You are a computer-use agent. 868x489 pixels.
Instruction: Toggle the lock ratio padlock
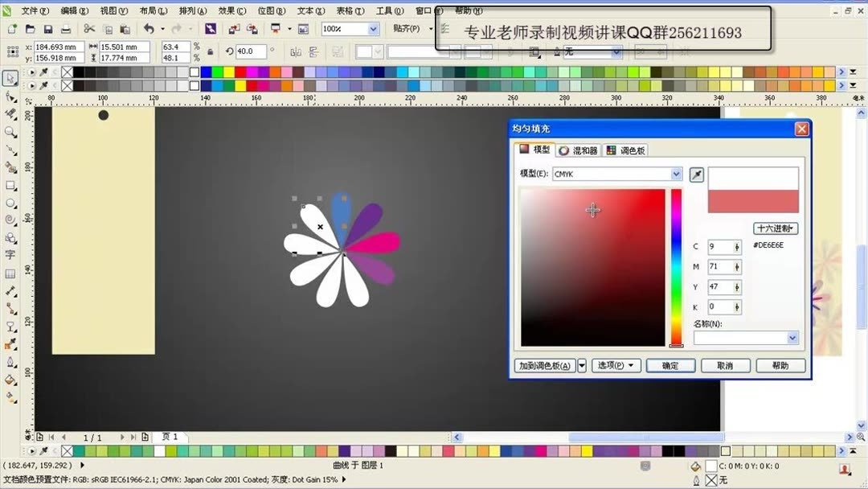point(211,52)
